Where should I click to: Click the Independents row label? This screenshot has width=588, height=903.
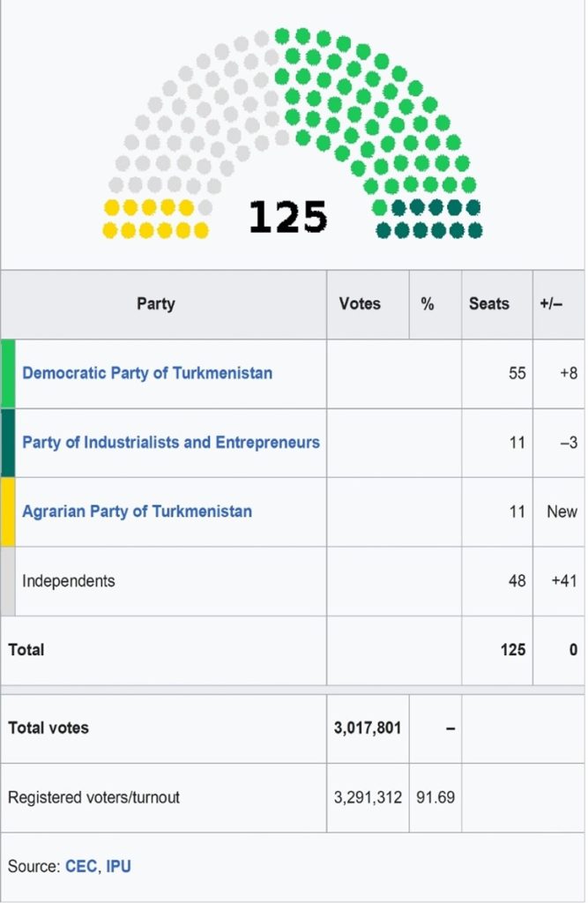(69, 580)
